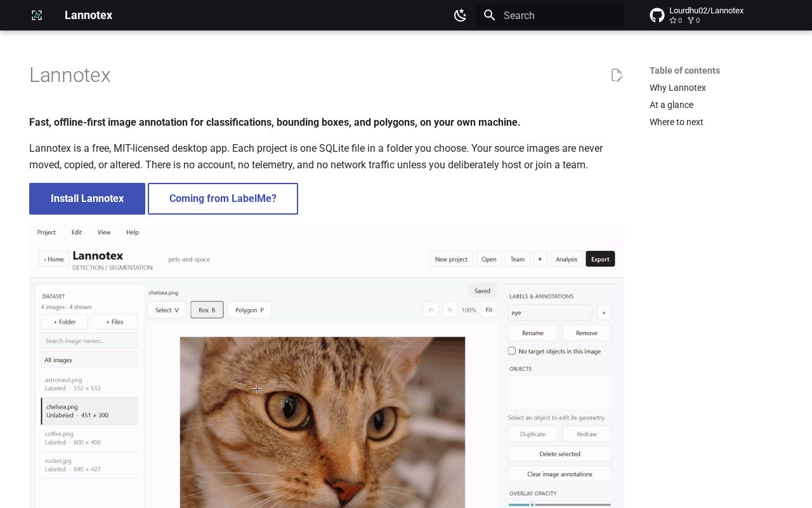Toggle the dark/light mode moon icon
The height and width of the screenshot is (508, 812).
coord(461,15)
